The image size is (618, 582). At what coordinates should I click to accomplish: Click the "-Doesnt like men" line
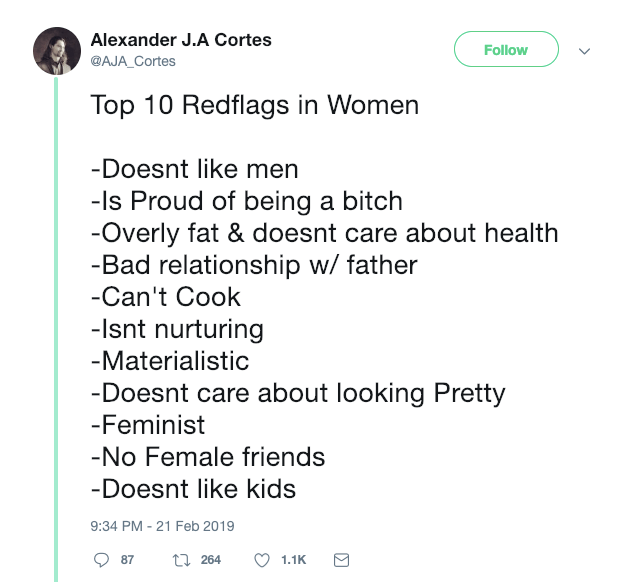pos(194,169)
